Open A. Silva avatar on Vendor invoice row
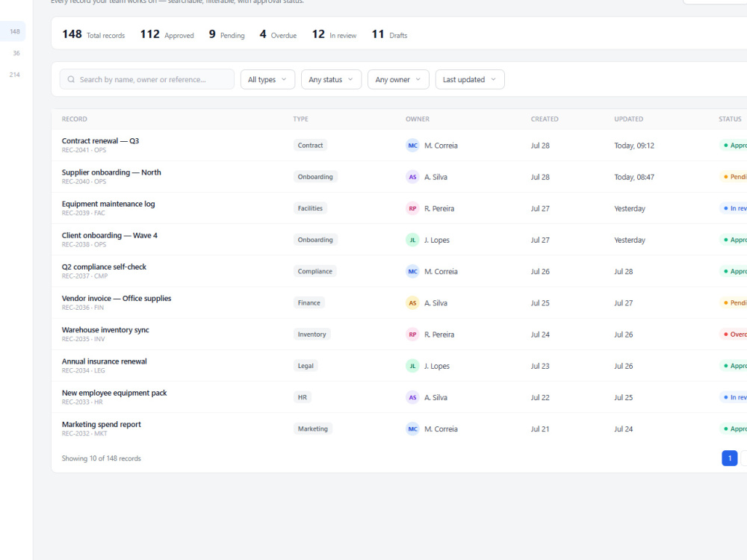 (412, 303)
